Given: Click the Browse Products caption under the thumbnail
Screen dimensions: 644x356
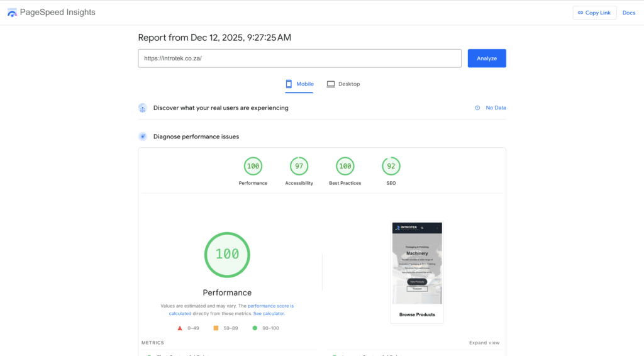Looking at the screenshot, I should pos(417,314).
